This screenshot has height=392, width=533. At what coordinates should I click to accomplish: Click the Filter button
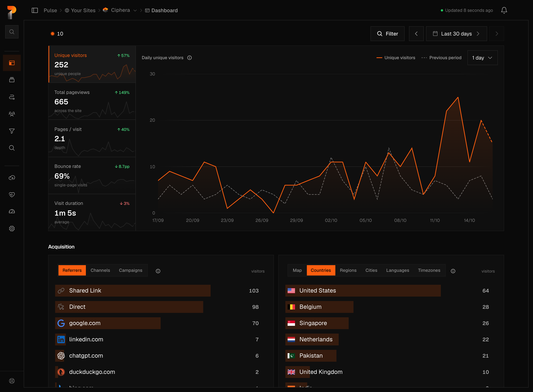coord(387,34)
